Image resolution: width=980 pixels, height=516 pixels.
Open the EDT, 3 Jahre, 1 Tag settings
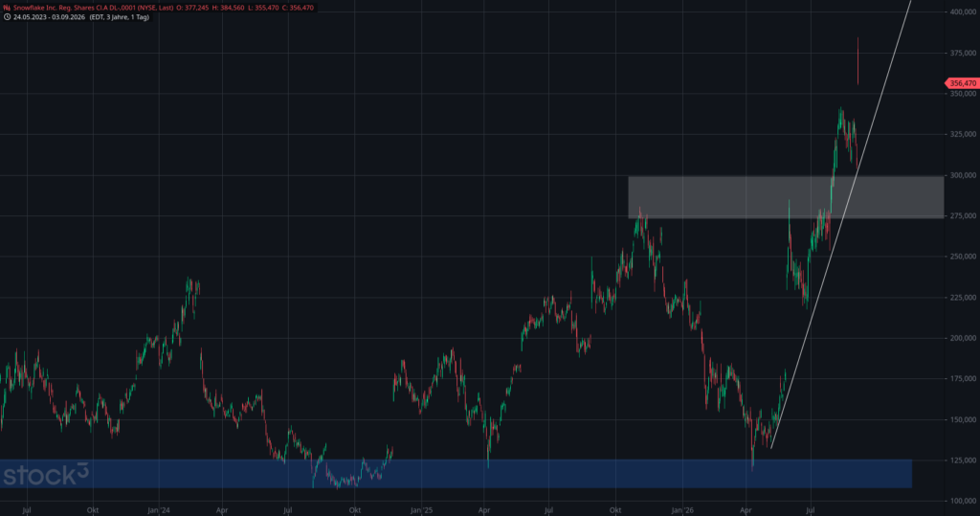tap(120, 17)
